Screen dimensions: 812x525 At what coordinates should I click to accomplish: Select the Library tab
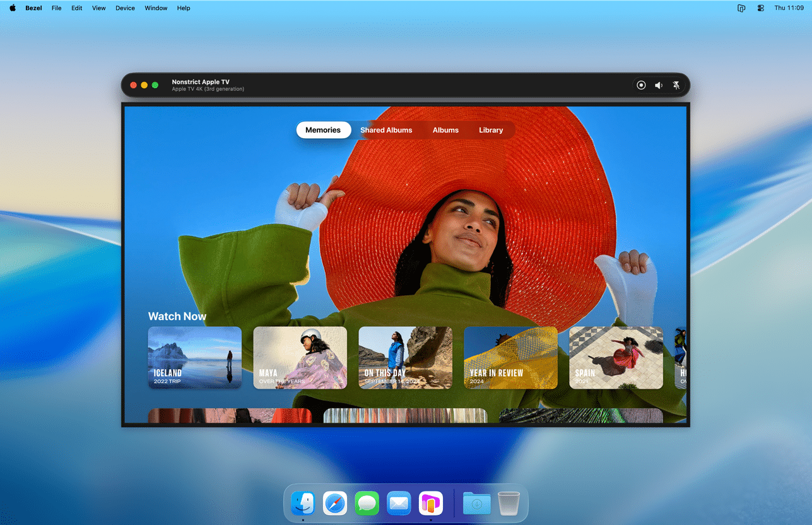(x=490, y=130)
